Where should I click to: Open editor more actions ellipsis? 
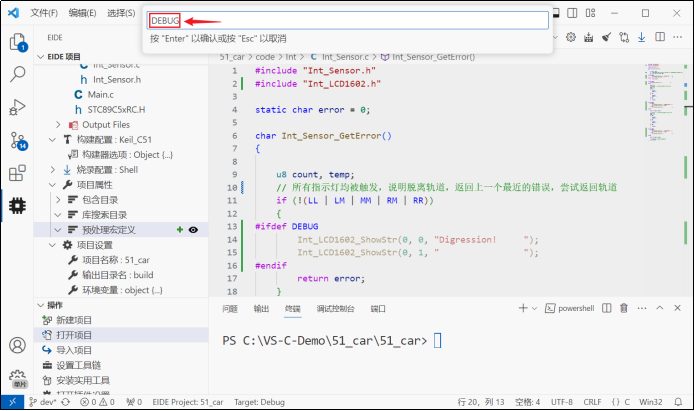click(x=677, y=37)
